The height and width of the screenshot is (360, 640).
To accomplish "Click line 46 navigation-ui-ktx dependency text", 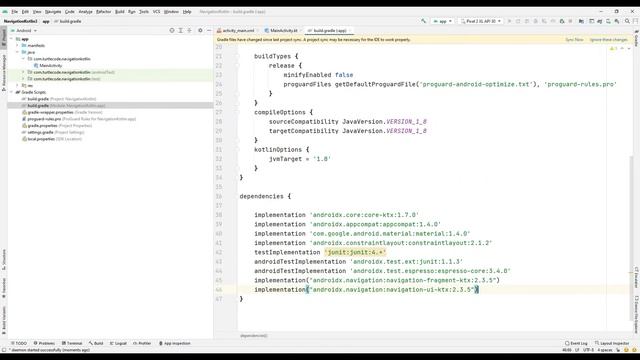I will pos(366,289).
